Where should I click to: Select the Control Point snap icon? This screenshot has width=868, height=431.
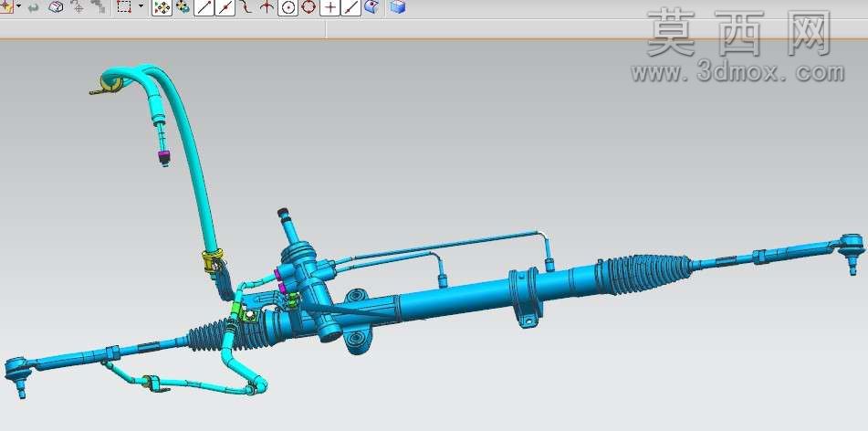coord(246,7)
